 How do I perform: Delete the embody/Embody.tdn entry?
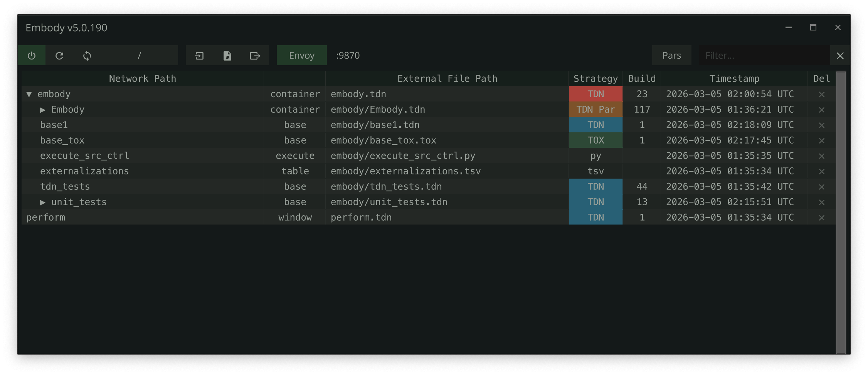pyautogui.click(x=822, y=110)
